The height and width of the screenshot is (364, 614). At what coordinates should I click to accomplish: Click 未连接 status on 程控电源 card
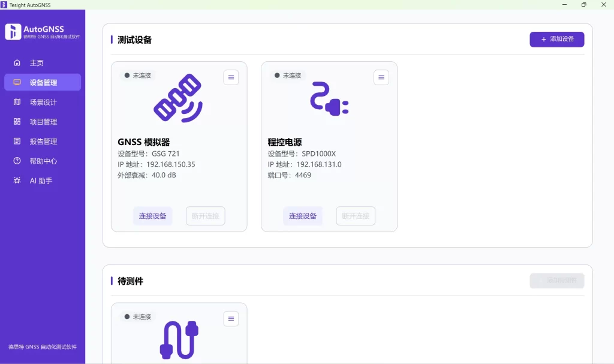click(x=288, y=75)
